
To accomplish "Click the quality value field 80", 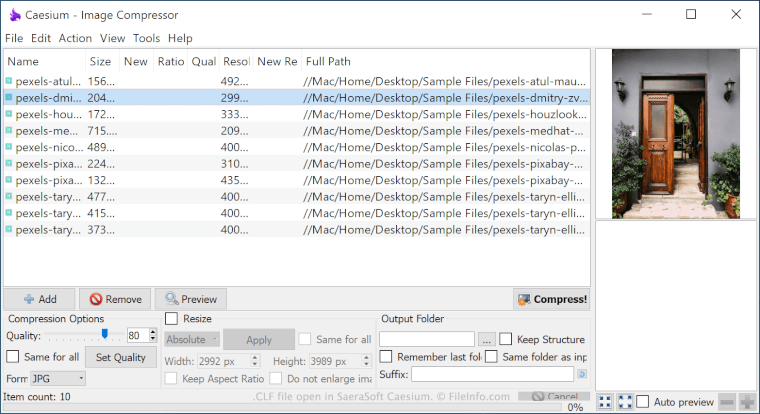I will pyautogui.click(x=138, y=335).
